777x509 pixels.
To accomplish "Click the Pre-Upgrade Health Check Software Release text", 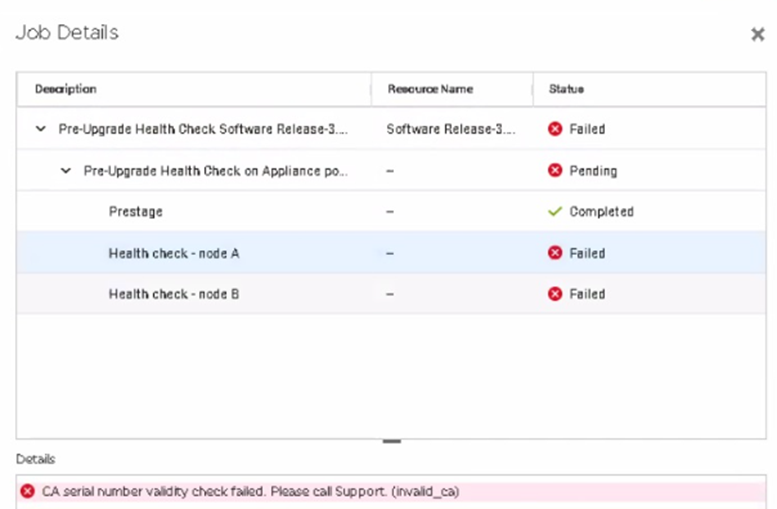I will (x=203, y=129).
